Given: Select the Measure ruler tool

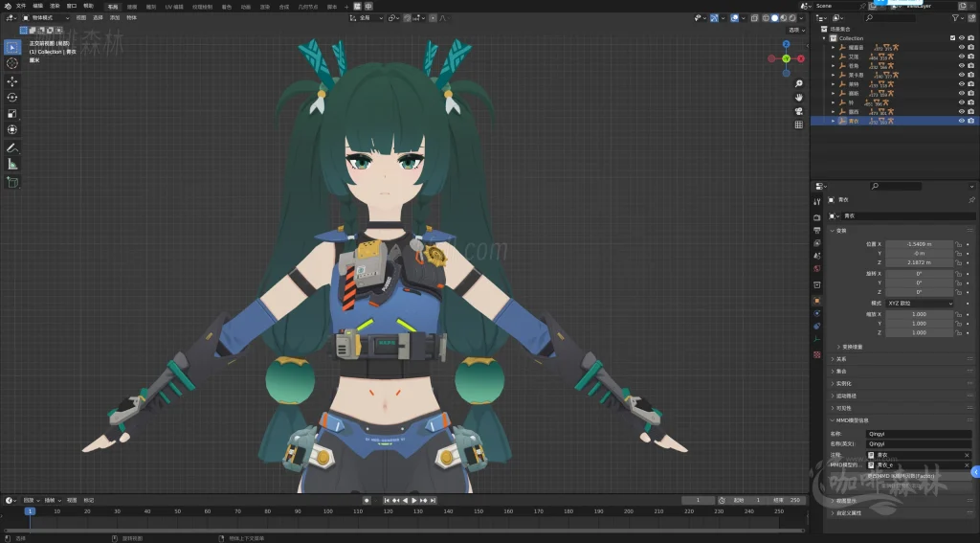Looking at the screenshot, I should (11, 164).
